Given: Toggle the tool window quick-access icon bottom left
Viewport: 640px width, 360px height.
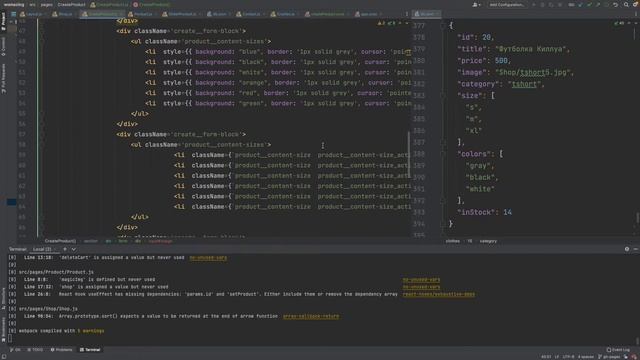Looking at the screenshot, I should click(x=3, y=357).
